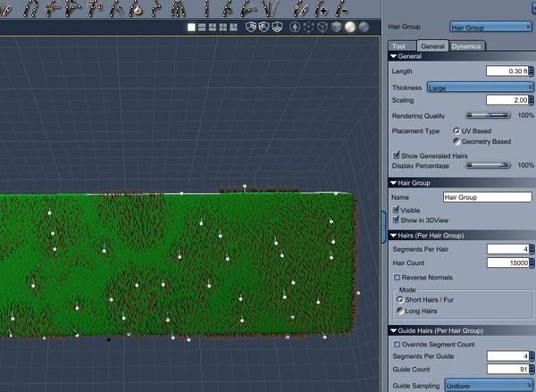Viewport: 536px width, 392px height.
Task: Switch to bright lit sphere display mode
Action: click(350, 27)
